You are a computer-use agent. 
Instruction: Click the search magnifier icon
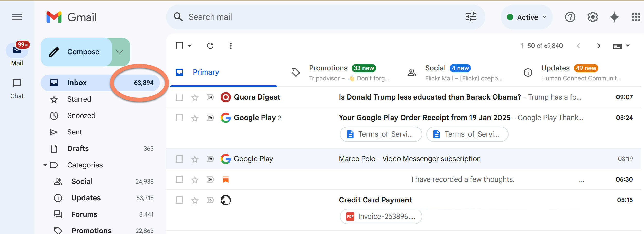[x=178, y=17]
